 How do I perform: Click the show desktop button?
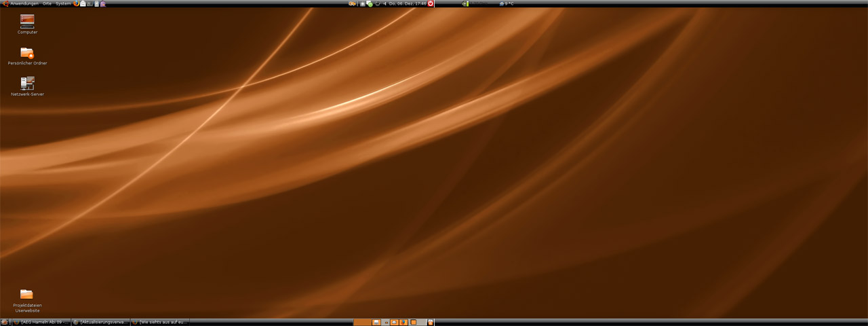4,322
